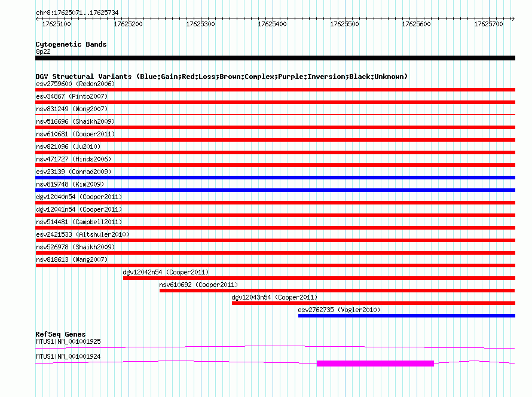Select the red bar of nsv818613 (Wang2007)
The width and height of the screenshot is (532, 397).
click(x=275, y=265)
